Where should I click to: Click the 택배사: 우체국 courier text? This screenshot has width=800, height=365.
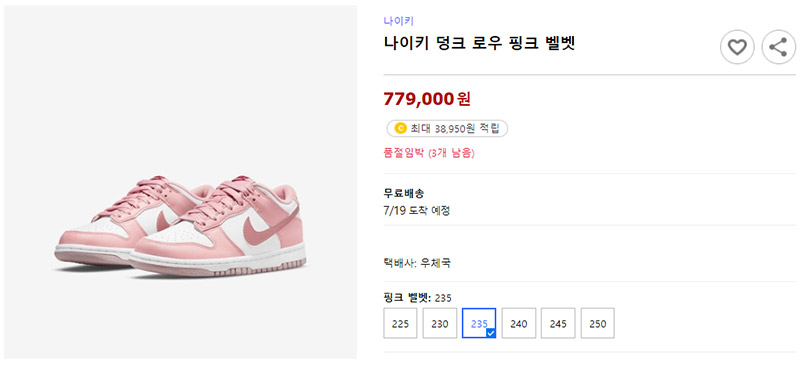pyautogui.click(x=417, y=263)
